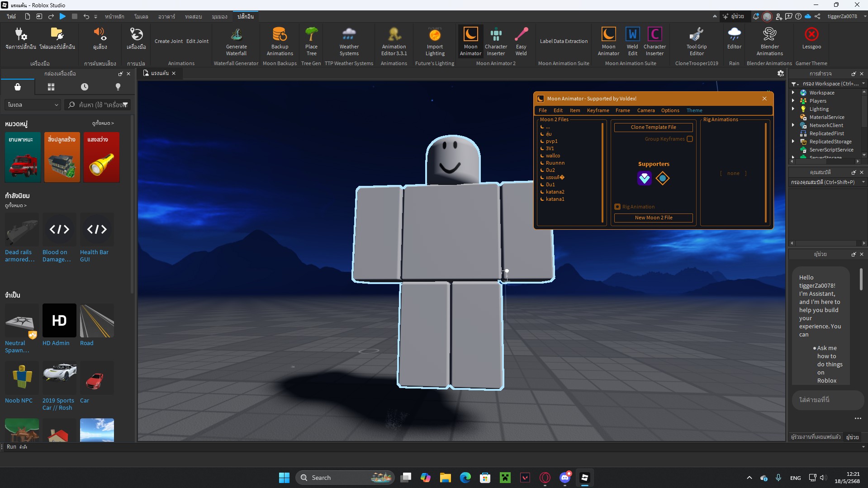Screen dimensions: 868x488
Task: Click the Assistant panel vertical scrollbar
Action: click(x=861, y=280)
